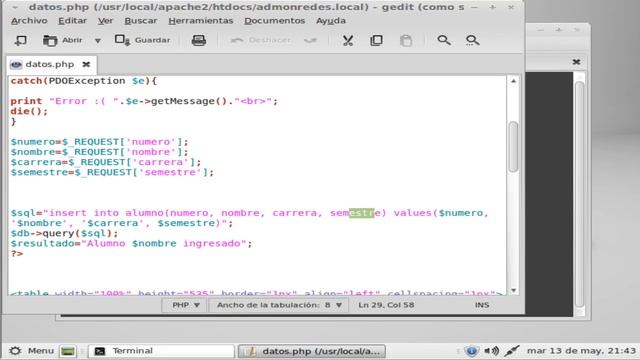This screenshot has height=360, width=640.
Task: Click the $resultado="Alumno line
Action: click(x=131, y=243)
